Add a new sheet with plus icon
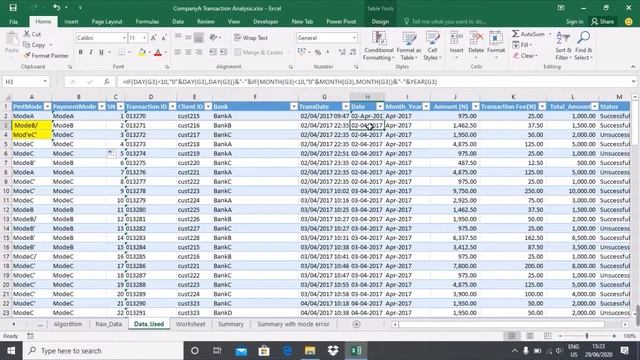The height and width of the screenshot is (360, 640). (356, 324)
